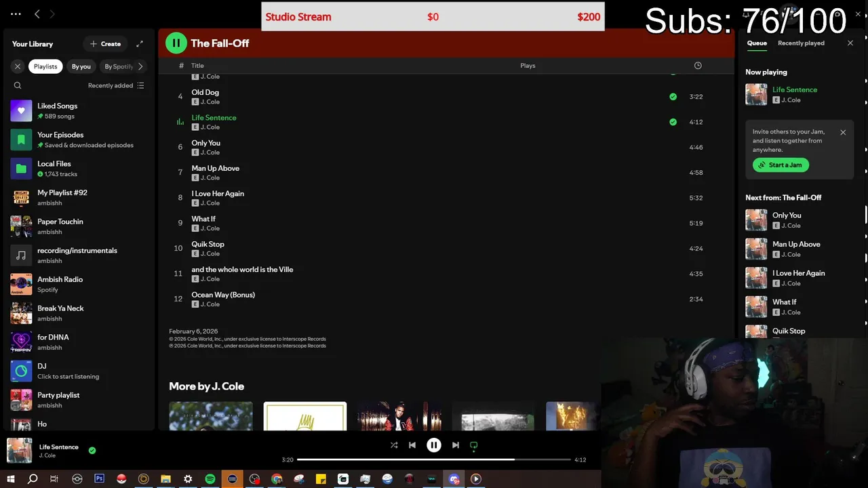Open Windows Start menu

[x=11, y=479]
